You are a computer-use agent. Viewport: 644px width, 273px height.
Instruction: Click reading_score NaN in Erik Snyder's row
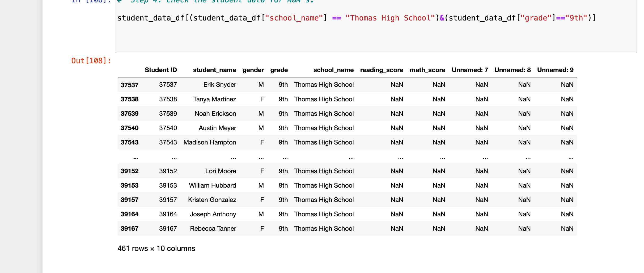tap(397, 85)
